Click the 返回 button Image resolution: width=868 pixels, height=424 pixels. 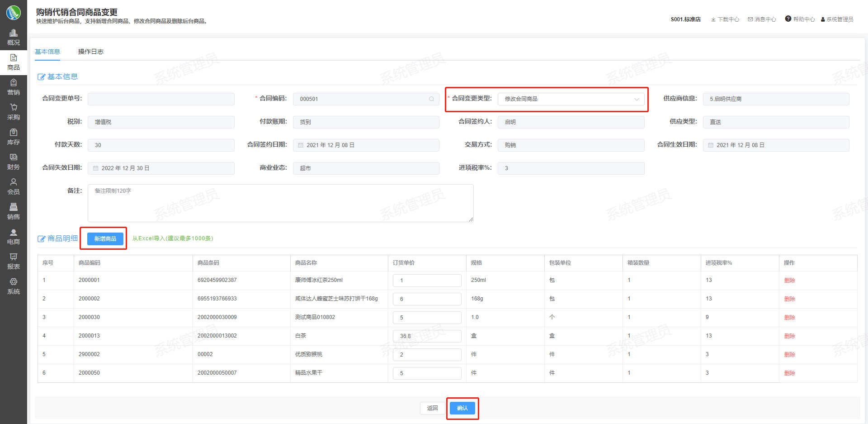pyautogui.click(x=433, y=408)
